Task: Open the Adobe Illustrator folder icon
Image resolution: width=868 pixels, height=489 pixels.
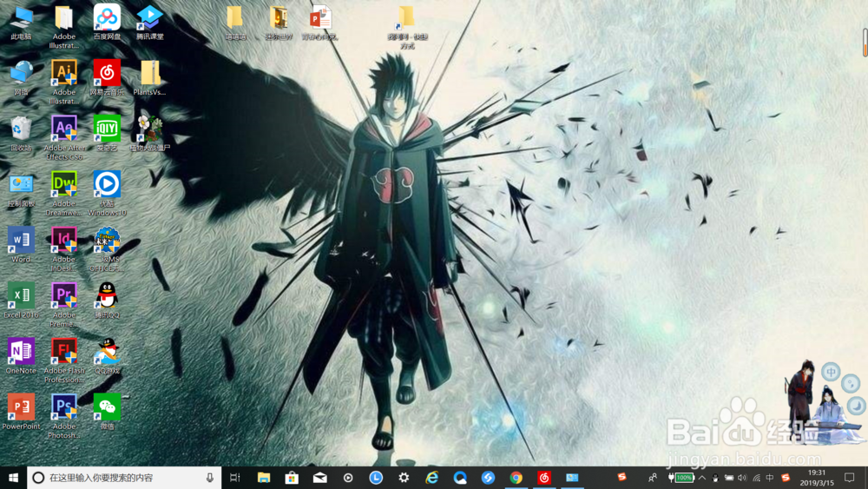Action: pyautogui.click(x=63, y=27)
